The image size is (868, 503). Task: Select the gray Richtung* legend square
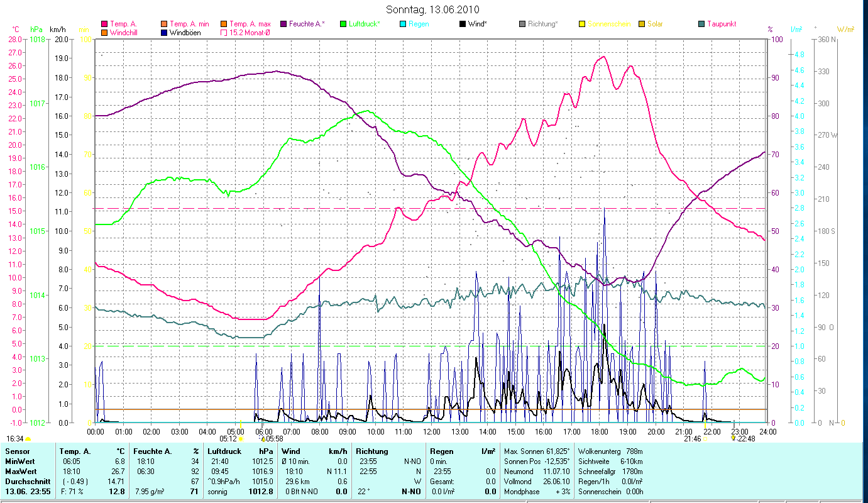coord(522,24)
